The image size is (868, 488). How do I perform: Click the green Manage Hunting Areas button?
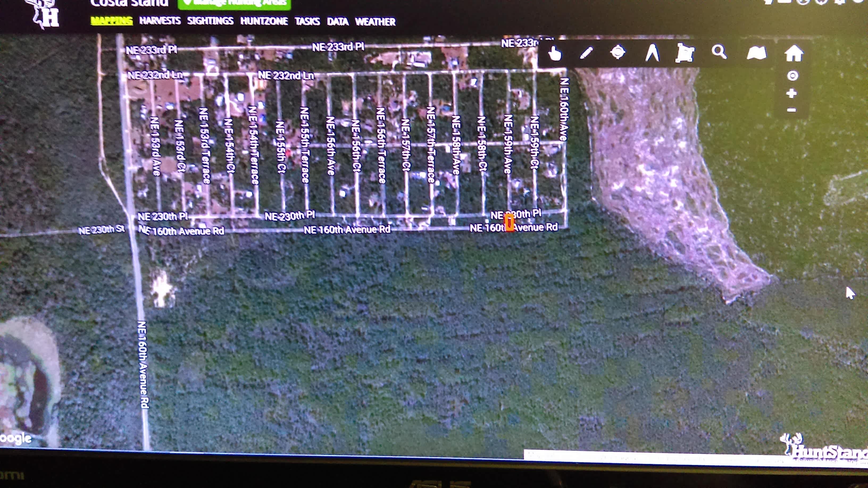[x=234, y=3]
